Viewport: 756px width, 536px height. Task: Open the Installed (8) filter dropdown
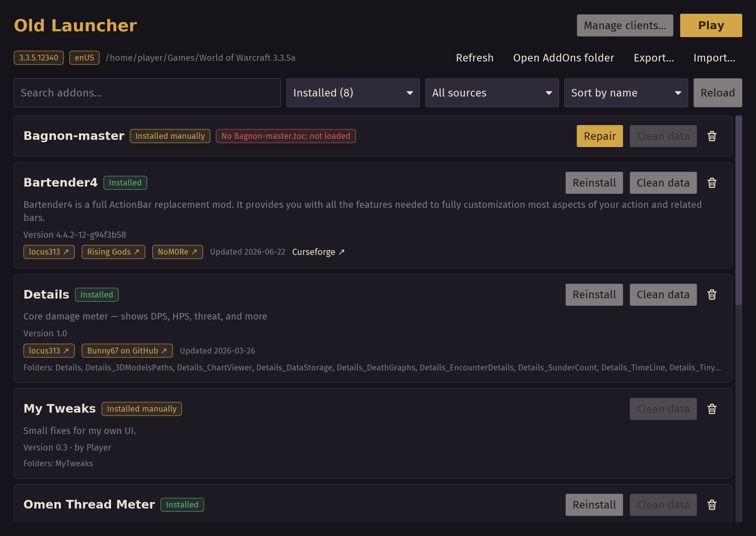tap(353, 93)
